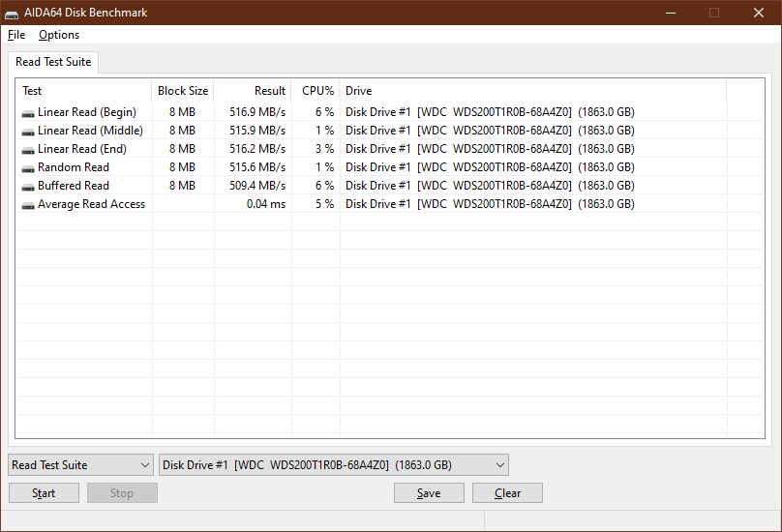Click the 516.2 MB/s result value
Screen dimensions: 782x532
[x=257, y=149]
